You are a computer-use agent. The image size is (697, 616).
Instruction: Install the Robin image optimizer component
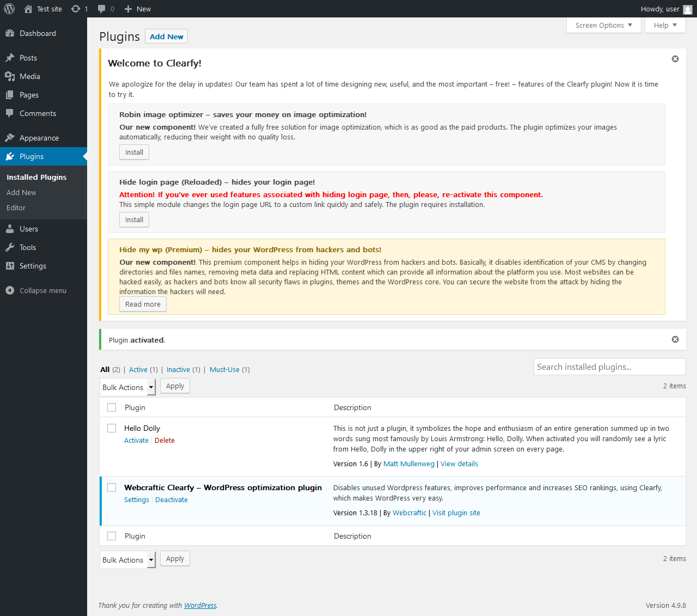tap(134, 153)
